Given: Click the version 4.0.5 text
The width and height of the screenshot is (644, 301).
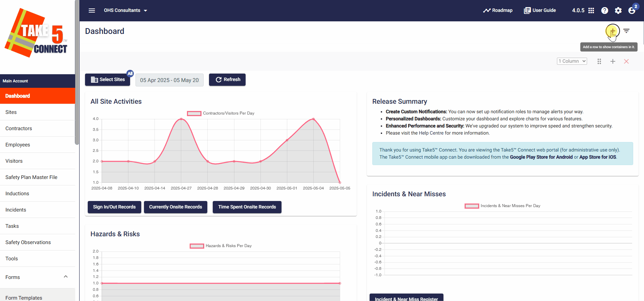Looking at the screenshot, I should click(578, 11).
